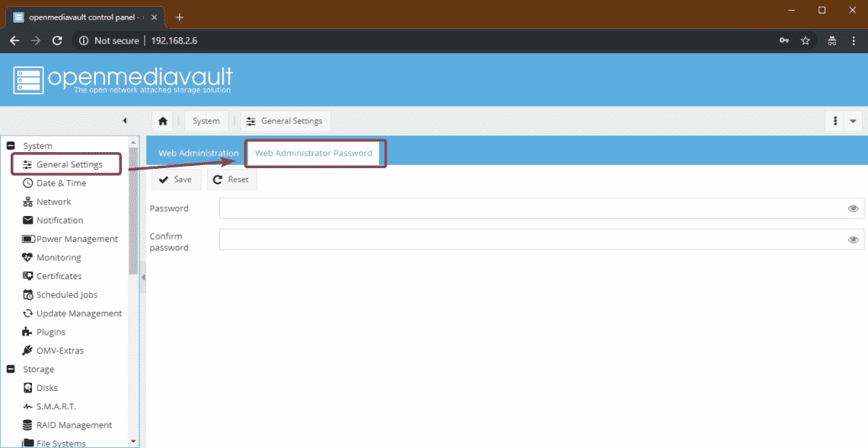Viewport: 868px width, 448px height.
Task: Reset the password form
Action: (231, 180)
